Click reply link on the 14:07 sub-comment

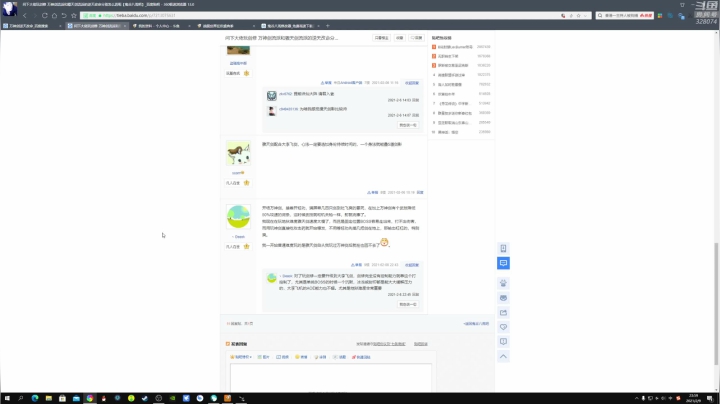point(416,115)
